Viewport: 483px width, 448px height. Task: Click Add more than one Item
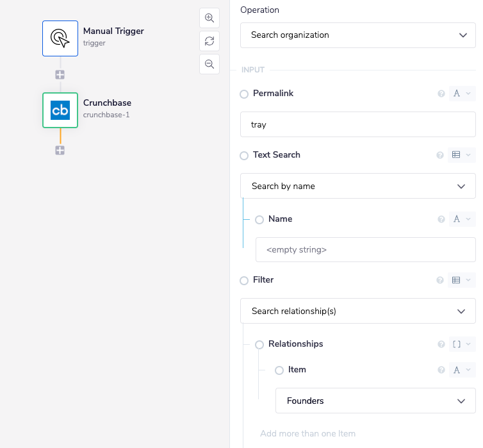click(307, 434)
